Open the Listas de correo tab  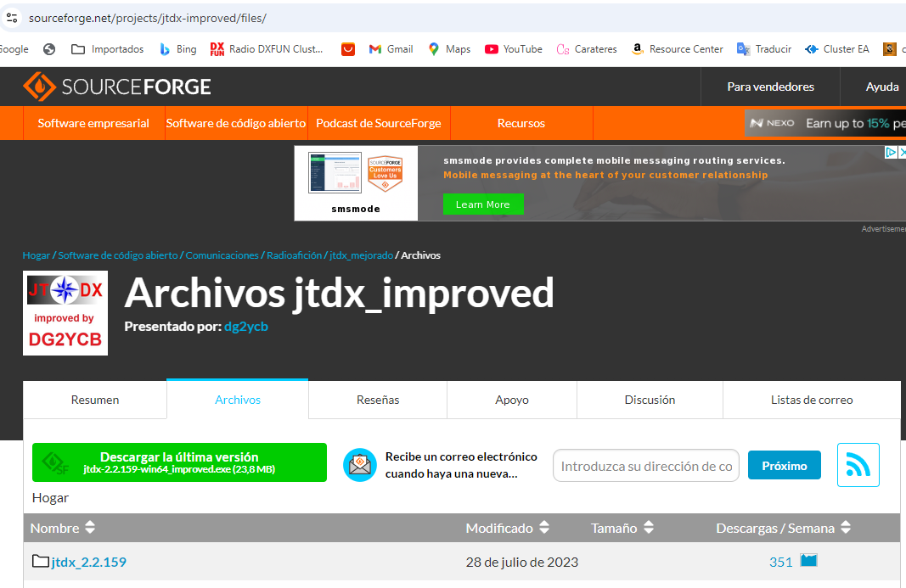pyautogui.click(x=811, y=400)
